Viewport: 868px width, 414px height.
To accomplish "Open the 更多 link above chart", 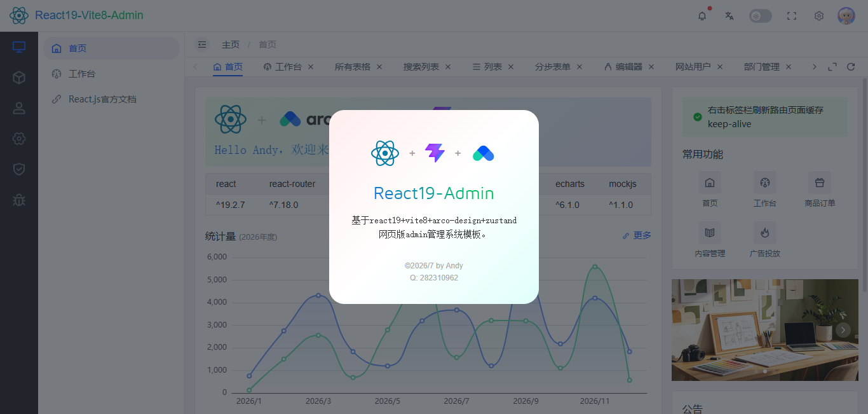I will (637, 235).
